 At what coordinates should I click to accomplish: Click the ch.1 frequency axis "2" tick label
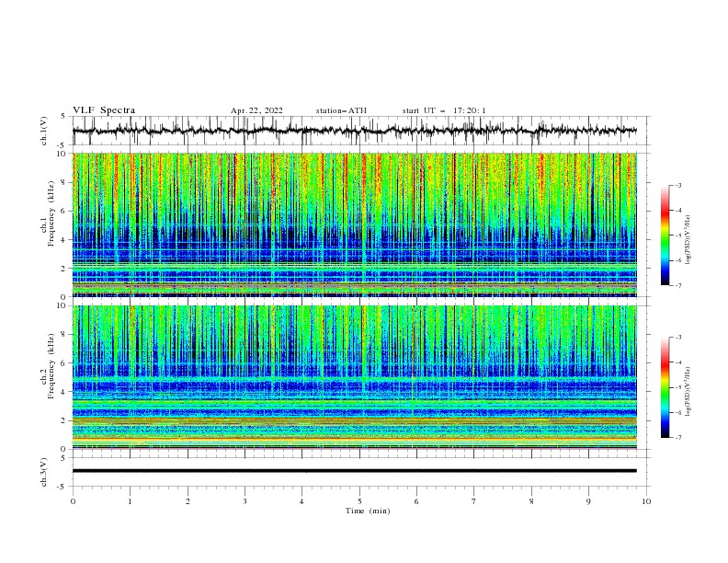64,269
